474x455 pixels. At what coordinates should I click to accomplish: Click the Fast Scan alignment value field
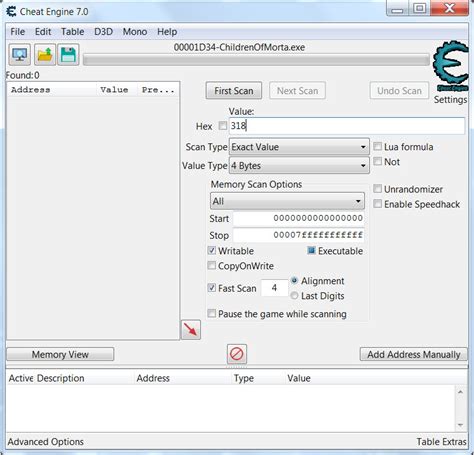(x=274, y=288)
